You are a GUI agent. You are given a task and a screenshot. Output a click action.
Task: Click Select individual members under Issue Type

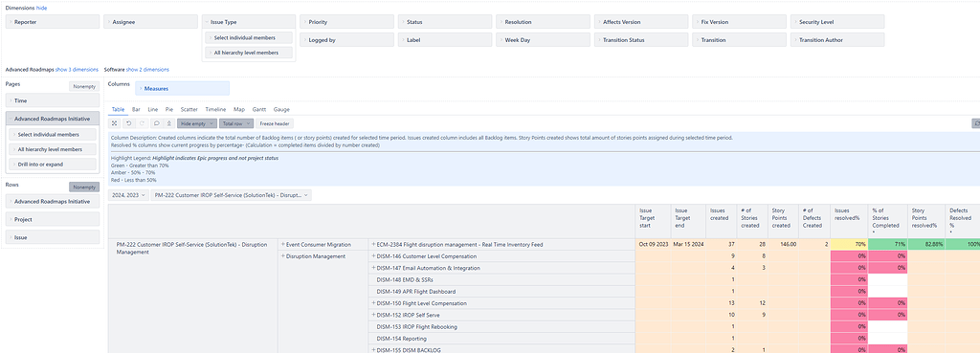point(249,37)
